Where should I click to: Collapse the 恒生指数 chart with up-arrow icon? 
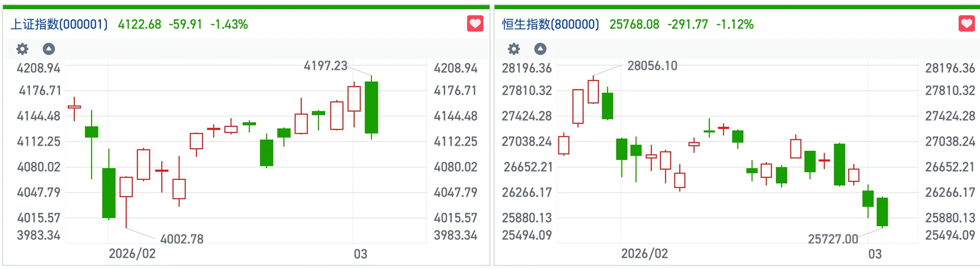click(540, 49)
